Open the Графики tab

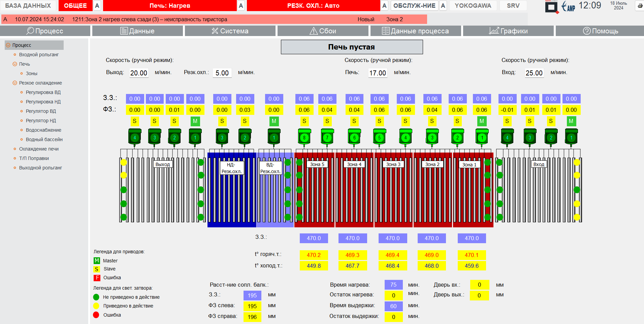point(508,31)
